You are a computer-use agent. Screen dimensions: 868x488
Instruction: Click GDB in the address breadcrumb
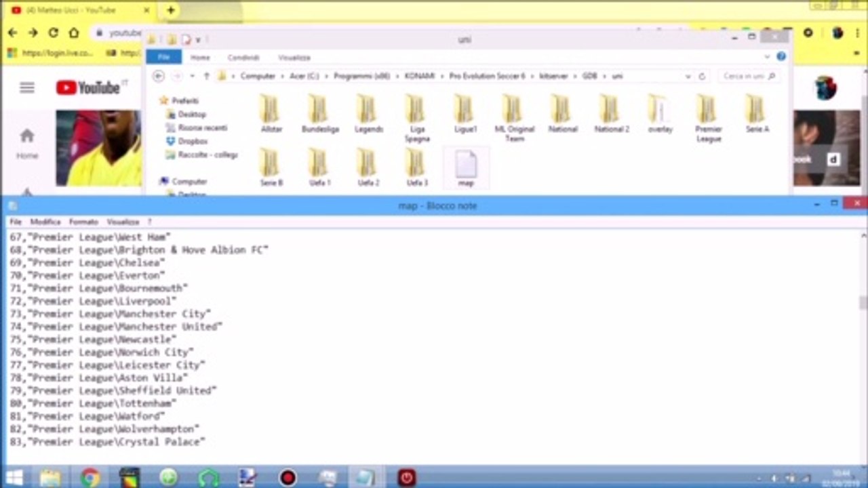tap(589, 77)
